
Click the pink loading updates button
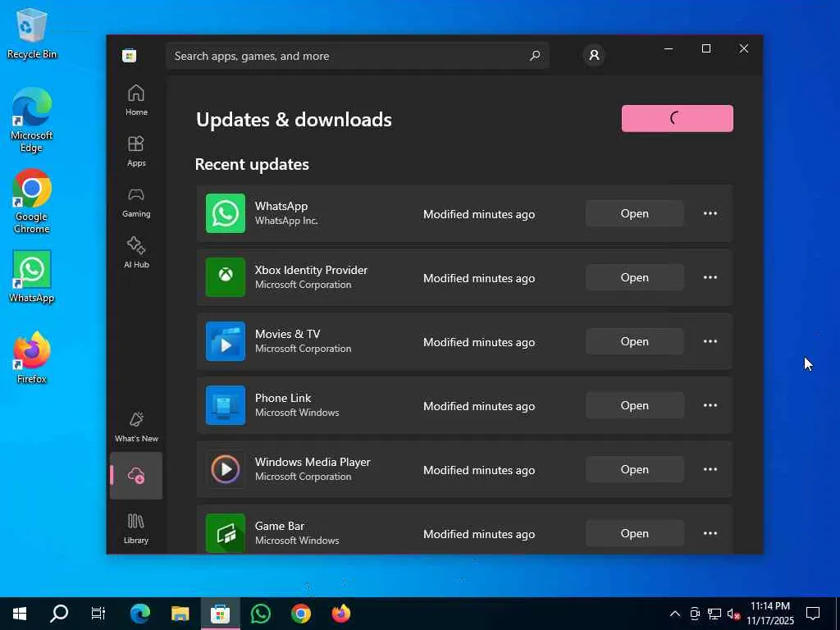tap(677, 118)
